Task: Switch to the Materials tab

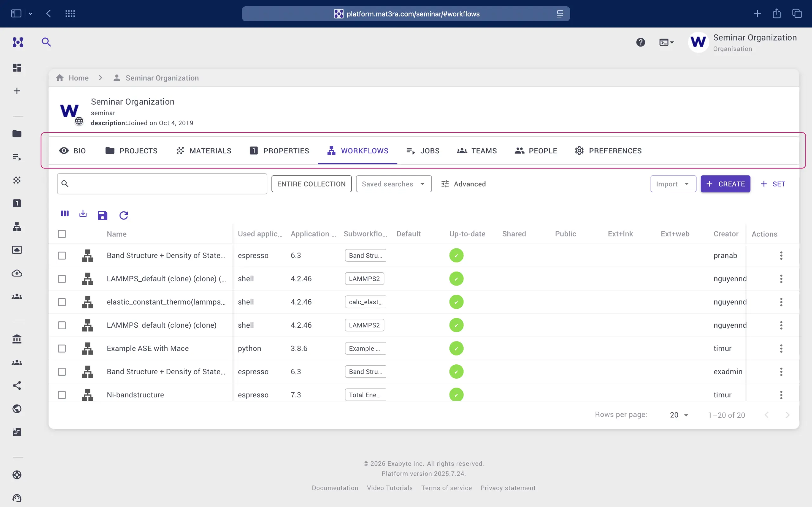Action: pyautogui.click(x=204, y=151)
